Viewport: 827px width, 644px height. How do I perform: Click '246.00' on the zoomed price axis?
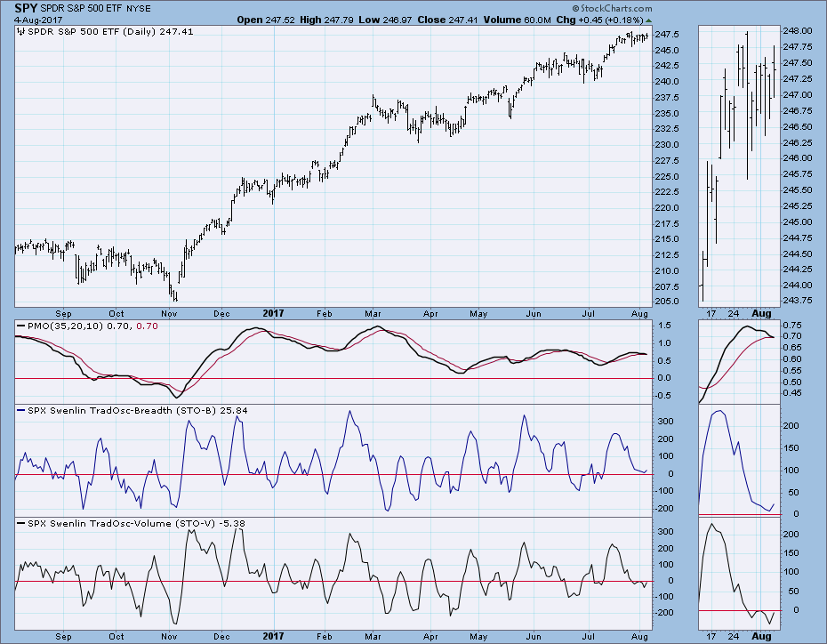798,157
